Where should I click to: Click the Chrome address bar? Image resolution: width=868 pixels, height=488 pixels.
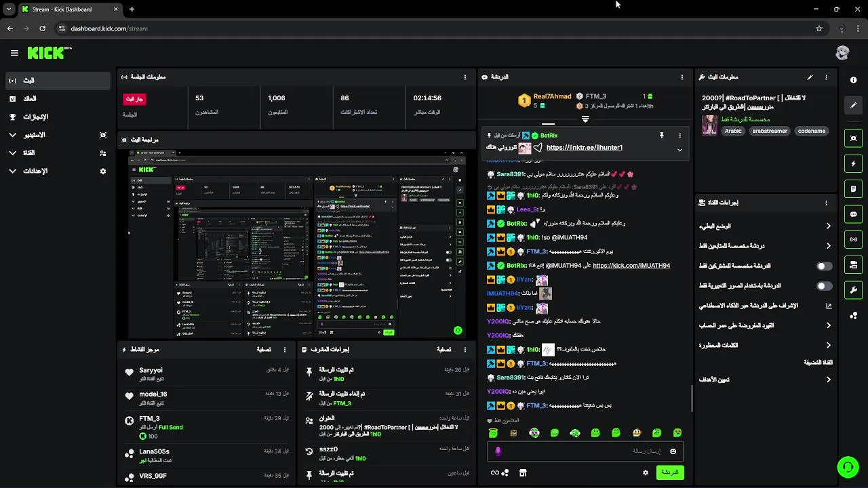[434, 28]
